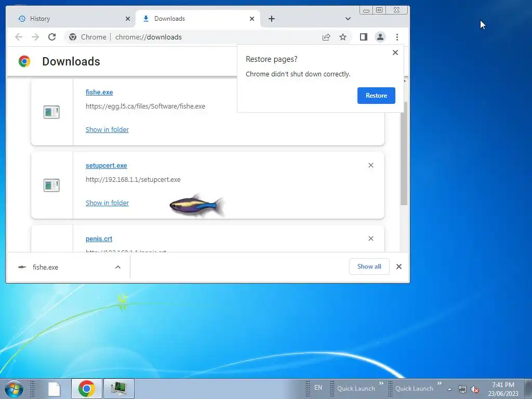532x399 pixels.
Task: Close the download shelf
Action: pos(399,267)
